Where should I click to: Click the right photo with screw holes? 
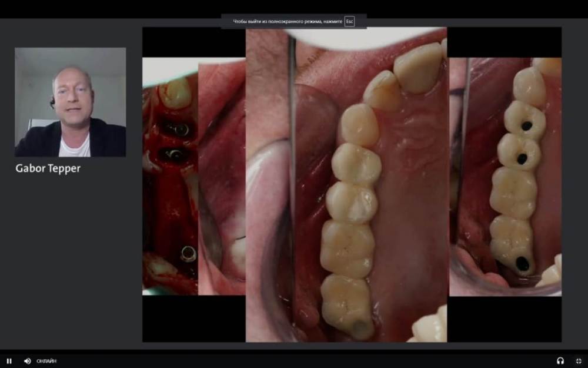pyautogui.click(x=505, y=177)
